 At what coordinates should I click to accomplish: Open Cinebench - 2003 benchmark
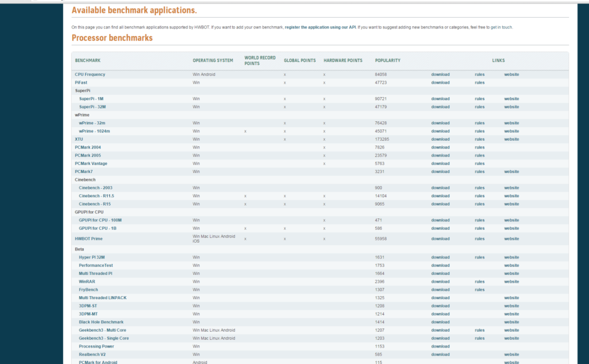95,187
